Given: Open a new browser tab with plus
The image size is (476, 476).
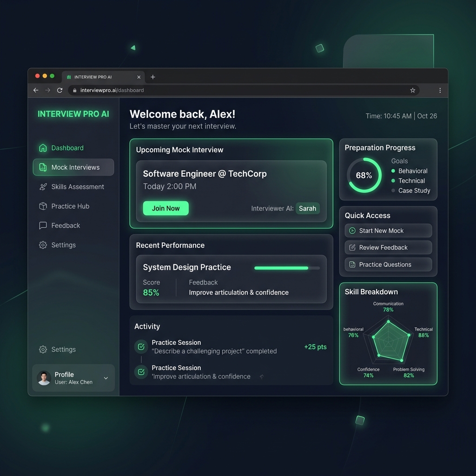Looking at the screenshot, I should tap(152, 77).
